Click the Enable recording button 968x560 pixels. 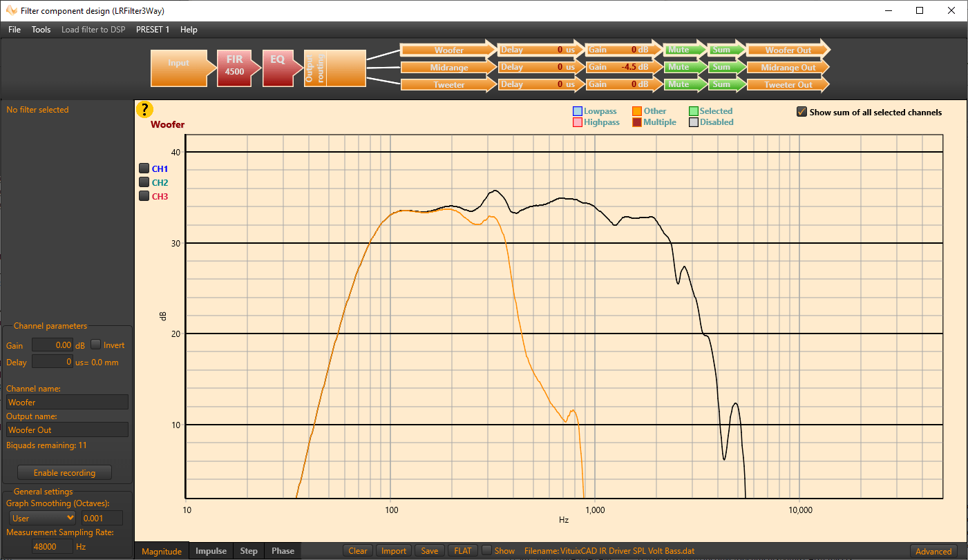64,473
